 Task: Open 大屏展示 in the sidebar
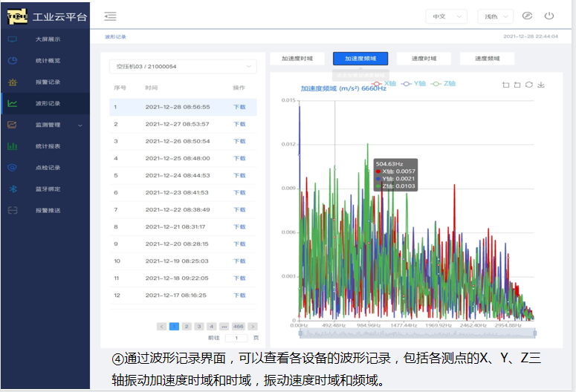coord(48,39)
